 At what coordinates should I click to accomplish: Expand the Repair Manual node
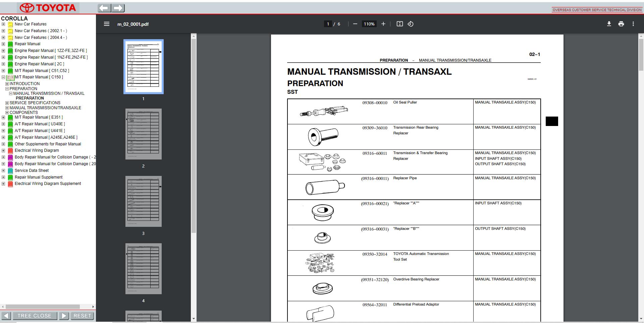[3, 44]
